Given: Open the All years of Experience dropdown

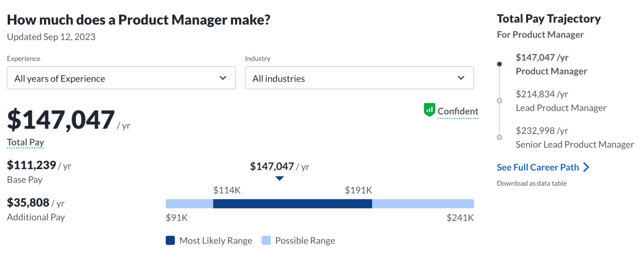Looking at the screenshot, I should pos(121,78).
